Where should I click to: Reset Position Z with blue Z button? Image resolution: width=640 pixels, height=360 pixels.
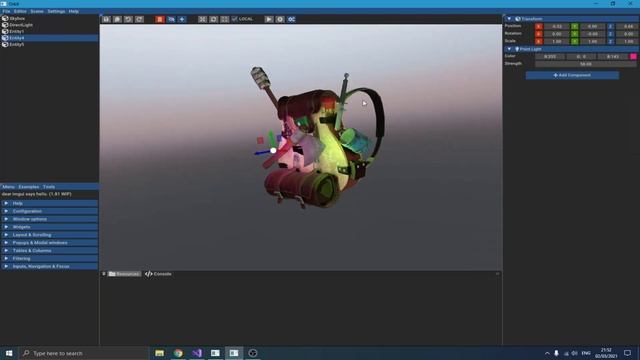611,27
